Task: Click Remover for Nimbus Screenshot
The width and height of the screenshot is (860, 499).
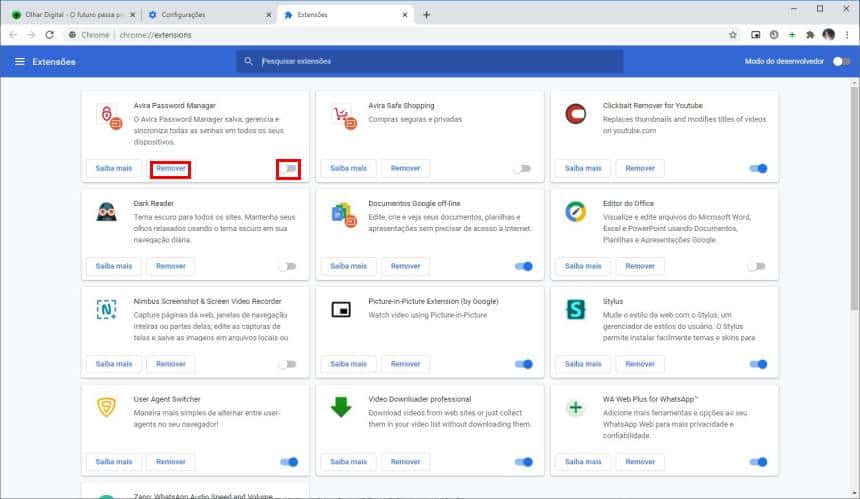Action: [x=171, y=364]
